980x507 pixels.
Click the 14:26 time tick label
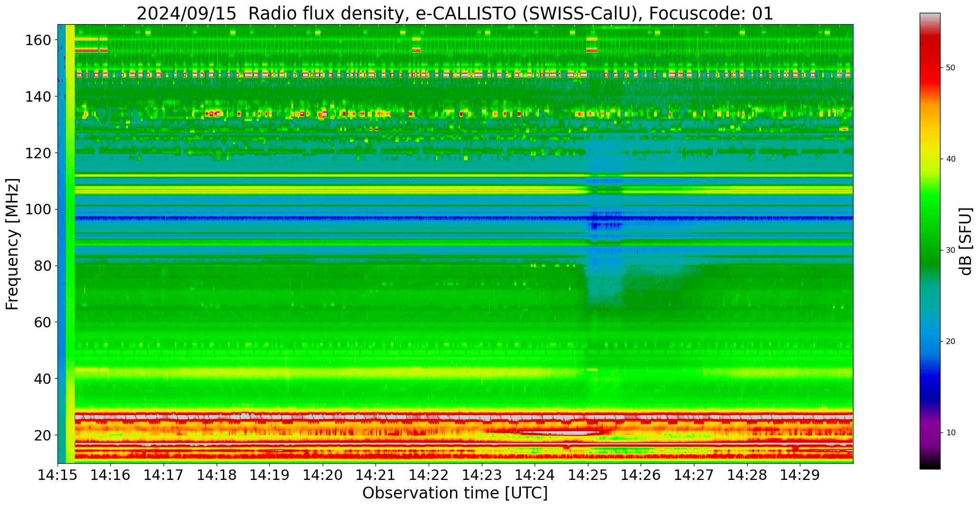tap(641, 475)
